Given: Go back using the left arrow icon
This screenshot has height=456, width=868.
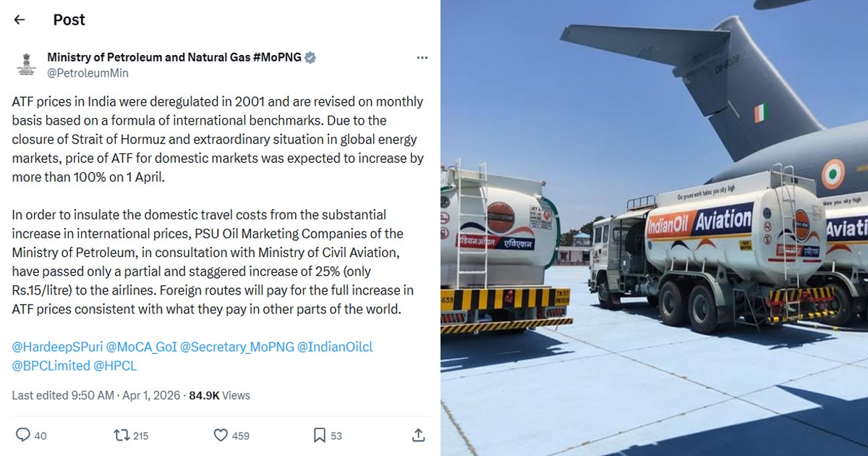Looking at the screenshot, I should [x=20, y=20].
